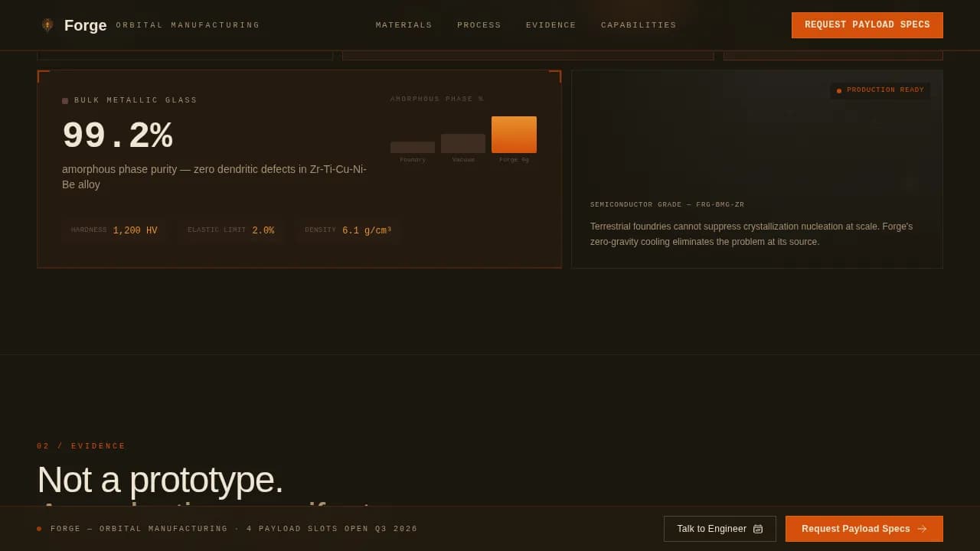Click the Production Ready badge
The width and height of the screenshot is (980, 551).
coord(880,90)
